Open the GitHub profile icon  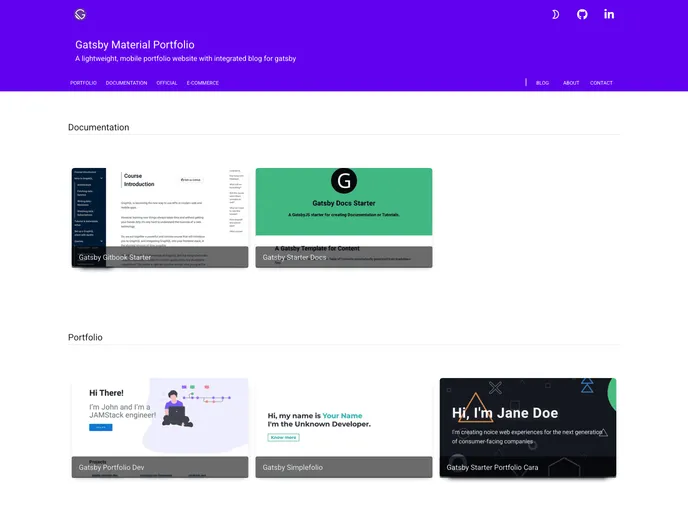click(x=583, y=14)
